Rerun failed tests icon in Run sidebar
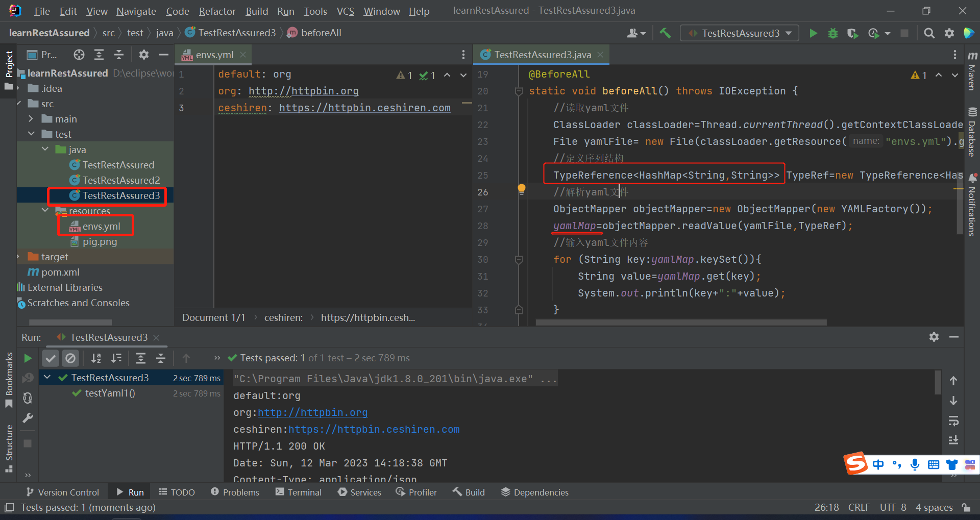 click(x=28, y=378)
